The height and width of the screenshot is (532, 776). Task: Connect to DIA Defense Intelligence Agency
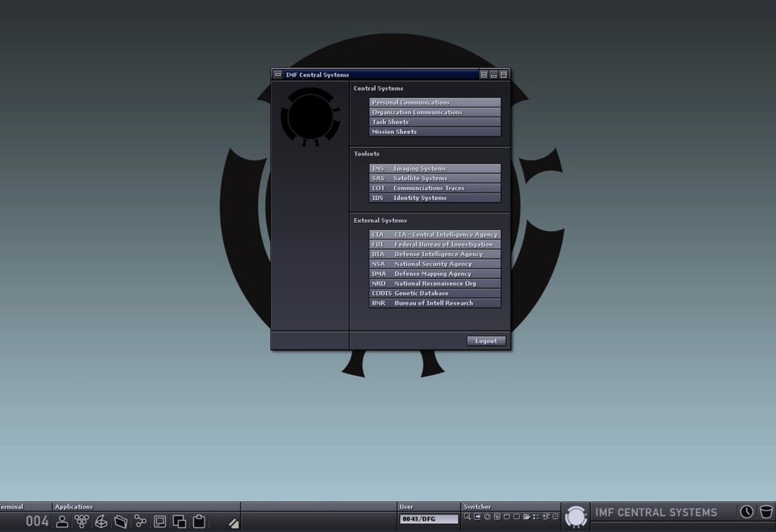pos(435,255)
